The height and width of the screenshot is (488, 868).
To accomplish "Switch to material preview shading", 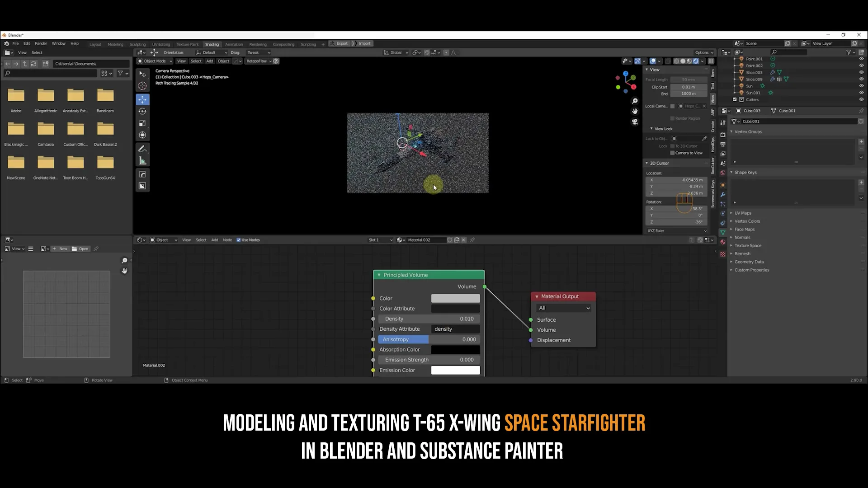I will (689, 61).
